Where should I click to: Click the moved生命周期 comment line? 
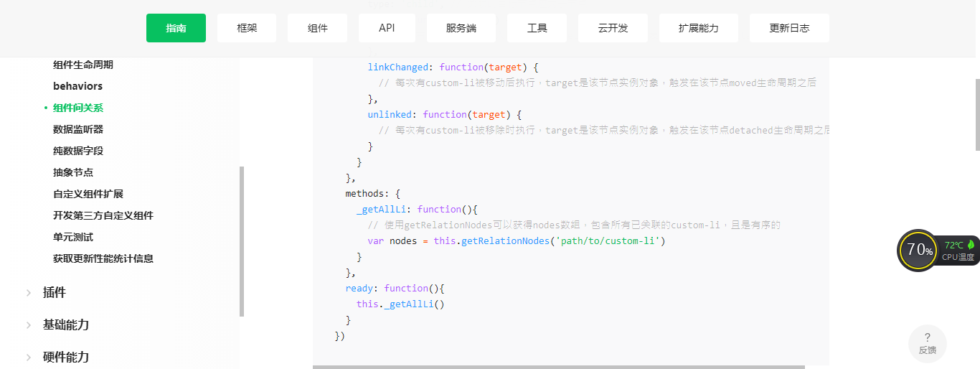(598, 83)
